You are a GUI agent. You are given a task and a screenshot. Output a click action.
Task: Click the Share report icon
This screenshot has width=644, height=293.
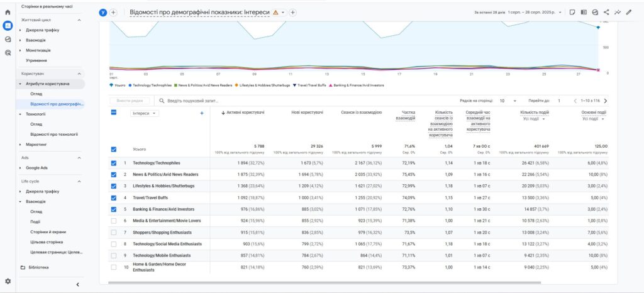tap(606, 12)
